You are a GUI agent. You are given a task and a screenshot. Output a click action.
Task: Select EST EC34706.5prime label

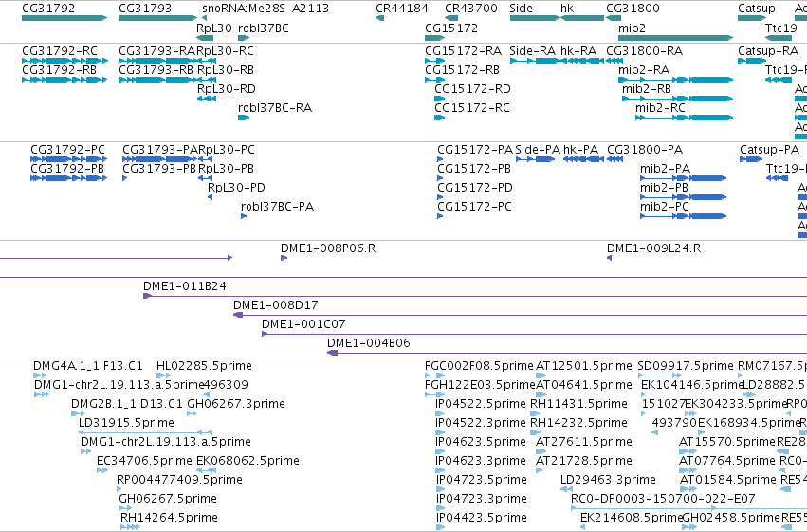tap(145, 461)
